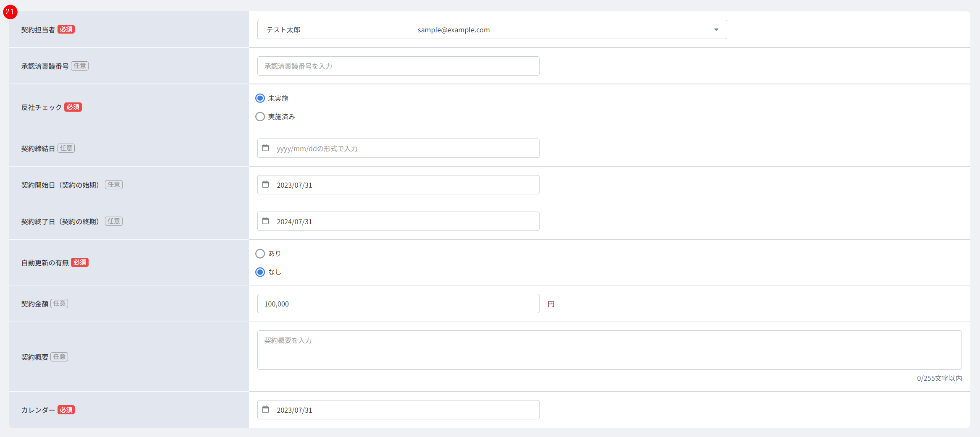Click the red 21 notification badge
The width and height of the screenshot is (980, 437).
(x=10, y=12)
